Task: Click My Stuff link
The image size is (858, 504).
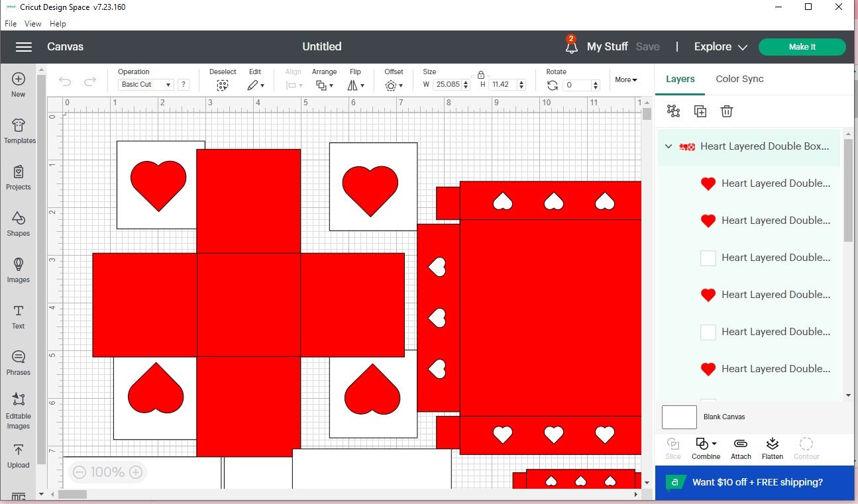Action: point(607,47)
